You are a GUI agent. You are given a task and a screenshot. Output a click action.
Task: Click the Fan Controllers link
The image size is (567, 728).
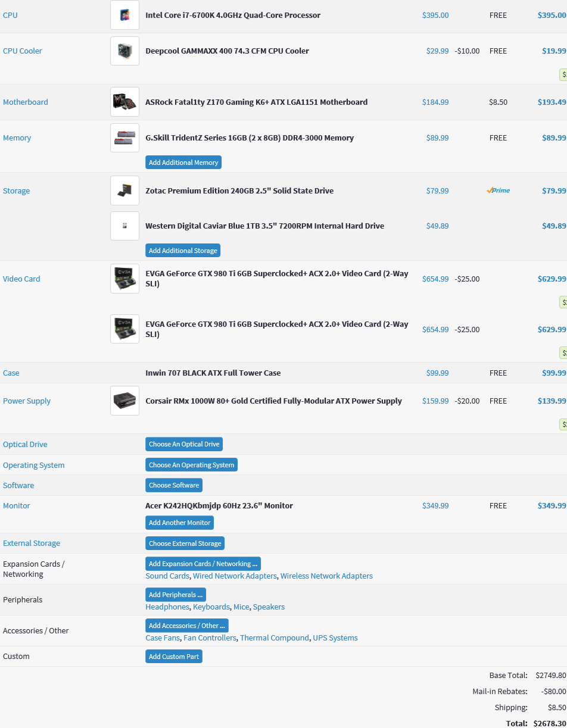(x=210, y=638)
